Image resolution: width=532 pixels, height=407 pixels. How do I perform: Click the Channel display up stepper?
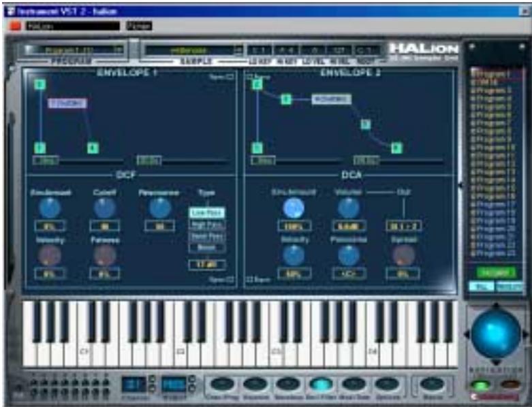(153, 379)
